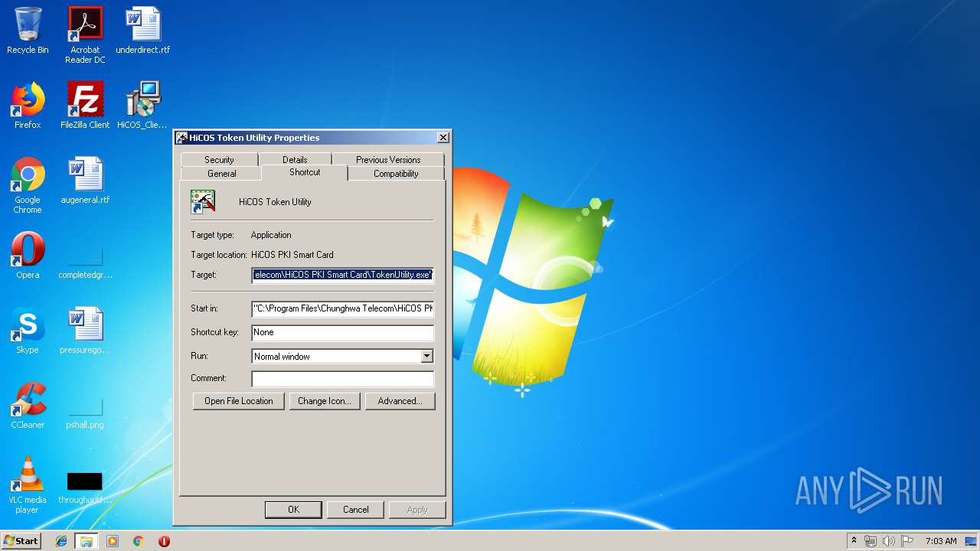Click the network tray icon
The height and width of the screenshot is (551, 980).
click(x=871, y=541)
